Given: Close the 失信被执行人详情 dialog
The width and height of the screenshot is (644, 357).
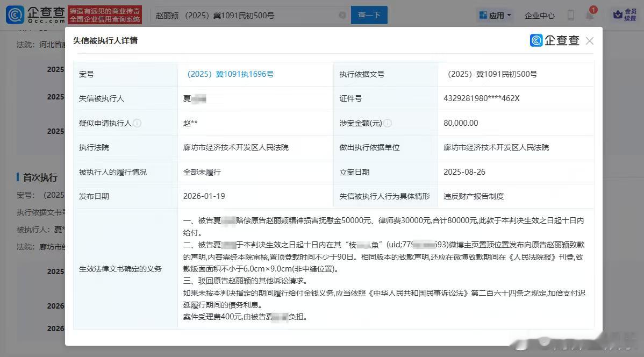Looking at the screenshot, I should click(x=589, y=40).
